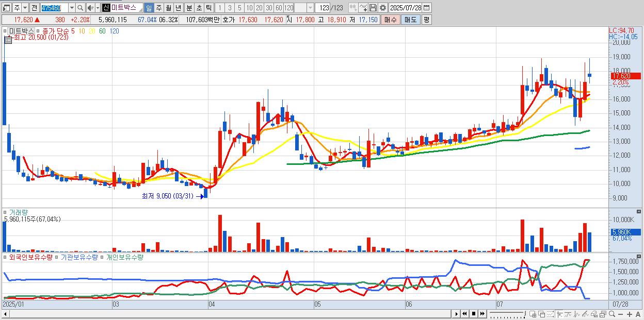This screenshot has height=320, width=644.
Task: Stop chart replay
Action: tap(474, 314)
